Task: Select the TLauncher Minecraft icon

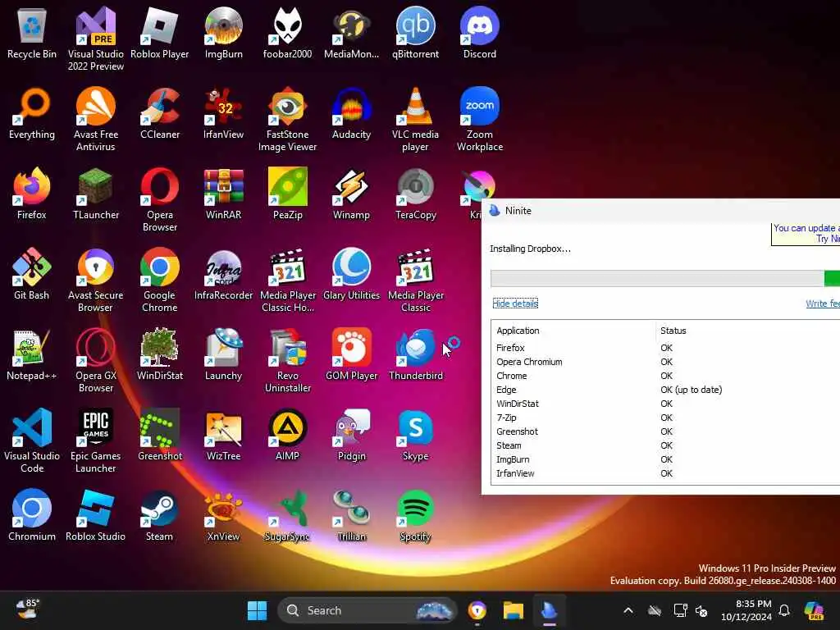Action: tap(95, 194)
